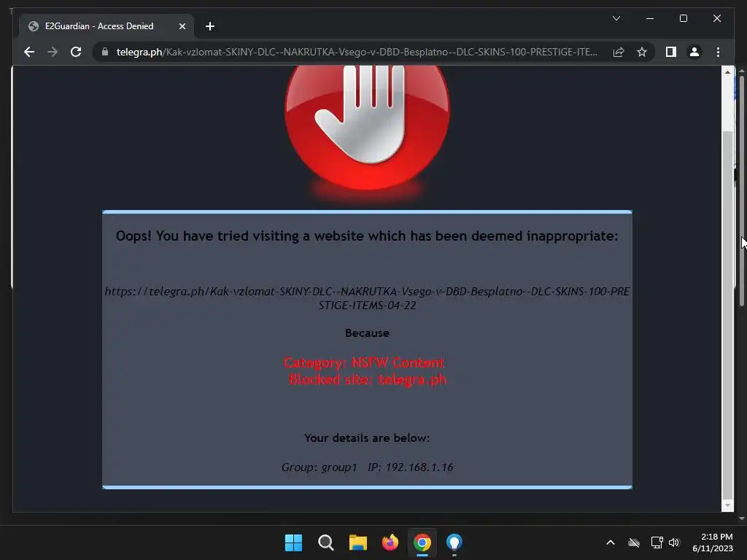The width and height of the screenshot is (747, 560).
Task: Click the Chrome taskbar icon
Action: [x=422, y=542]
